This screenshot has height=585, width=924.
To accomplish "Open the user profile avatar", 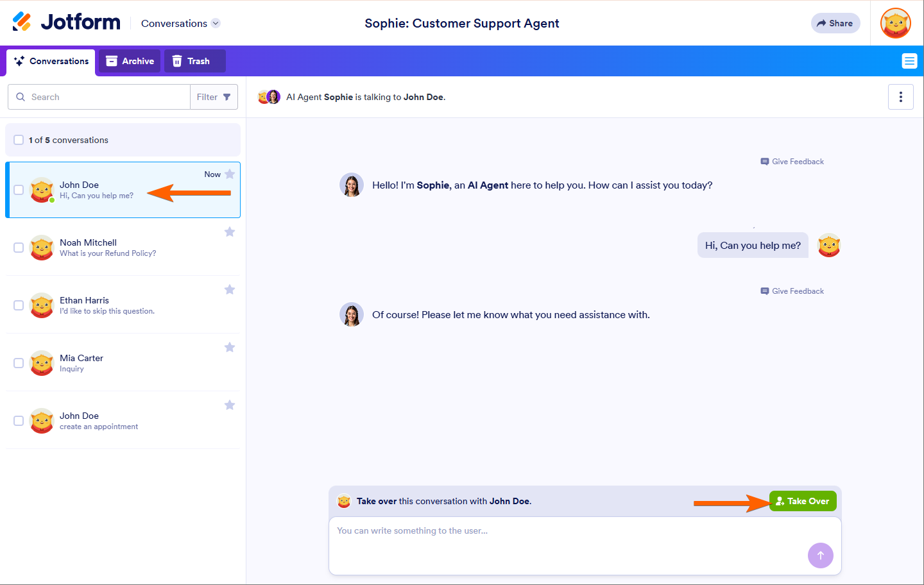I will tap(896, 23).
